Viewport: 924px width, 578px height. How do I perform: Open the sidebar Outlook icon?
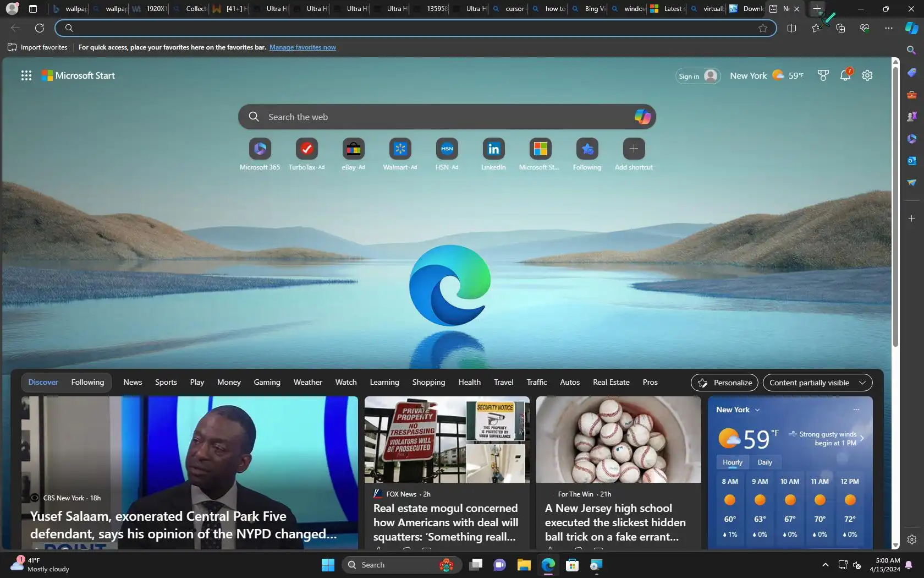911,161
